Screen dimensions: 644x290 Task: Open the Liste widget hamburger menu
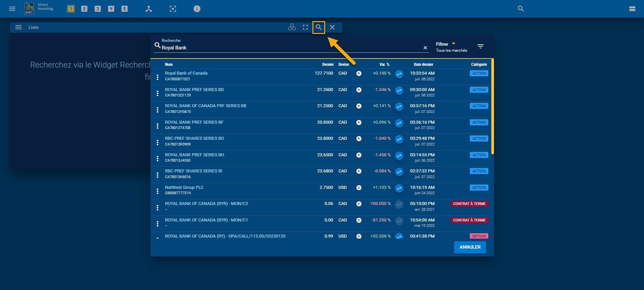tap(18, 27)
